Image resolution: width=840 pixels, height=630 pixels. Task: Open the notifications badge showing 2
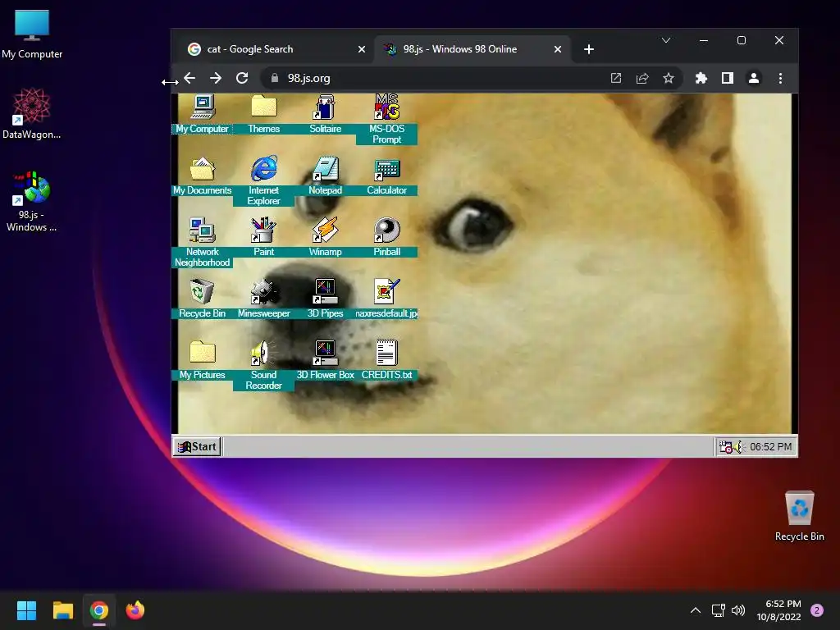817,610
